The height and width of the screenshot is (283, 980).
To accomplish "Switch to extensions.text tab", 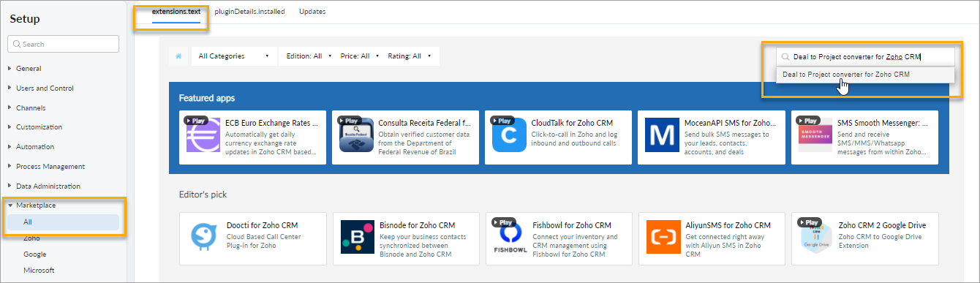I will click(176, 12).
